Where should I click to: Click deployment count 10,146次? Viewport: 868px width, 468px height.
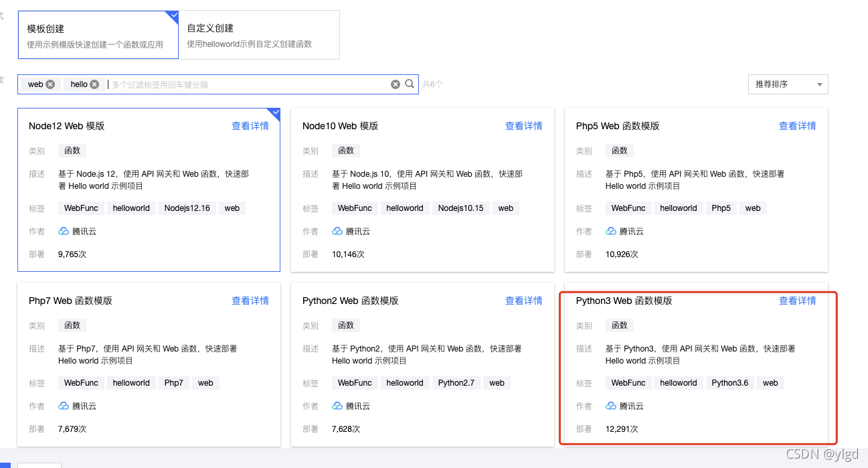(348, 254)
